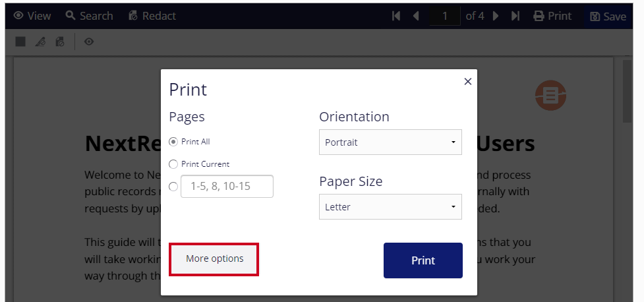Select the text redaction pen tool

pos(40,42)
